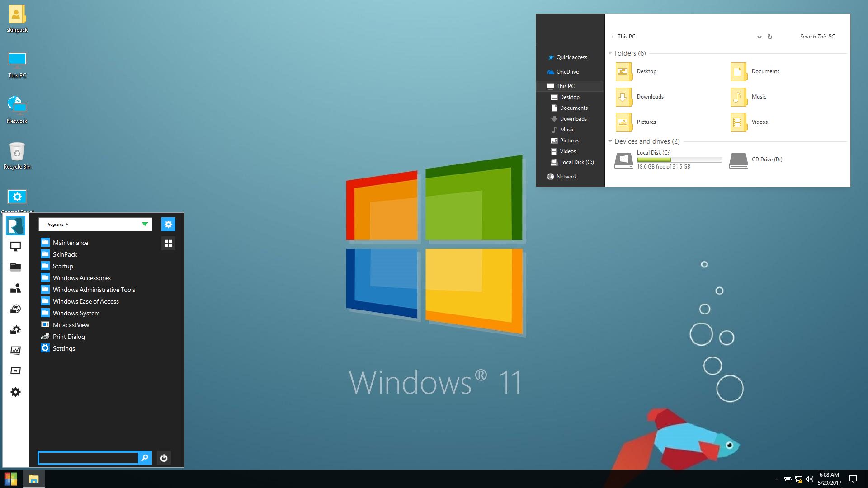868x488 pixels.
Task: Click Settings in start menu
Action: pyautogui.click(x=63, y=348)
